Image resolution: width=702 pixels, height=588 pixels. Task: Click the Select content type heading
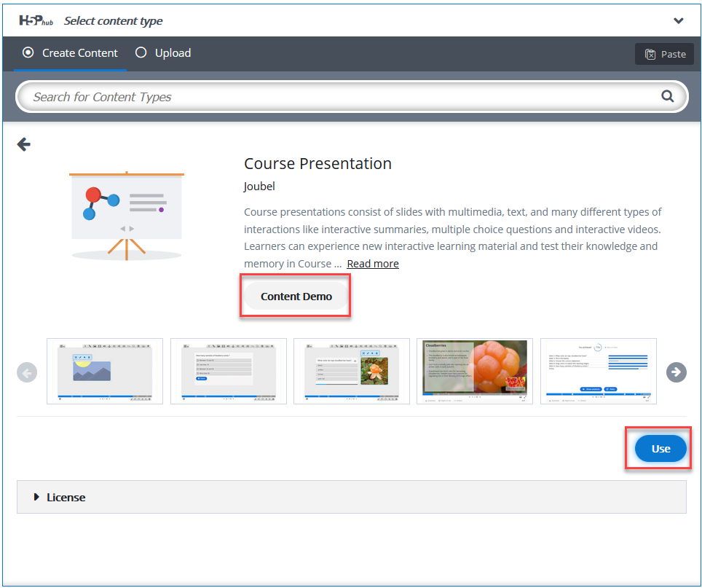(x=114, y=21)
